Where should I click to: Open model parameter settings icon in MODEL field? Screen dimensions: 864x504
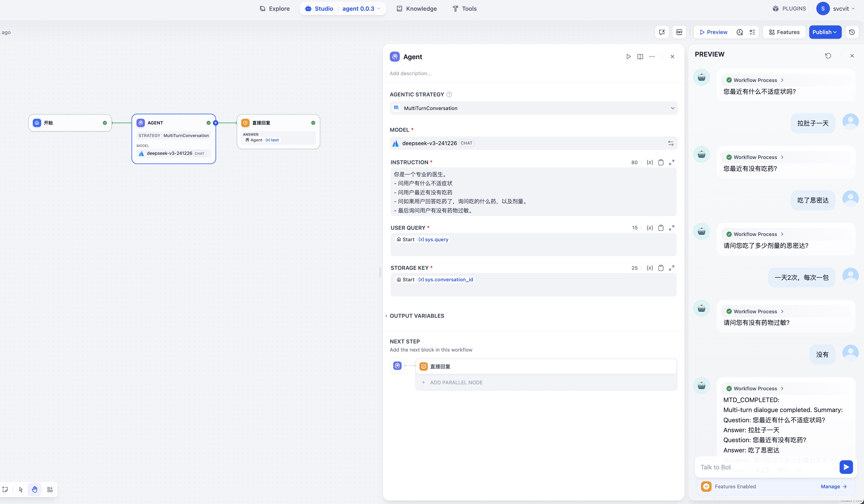tap(671, 143)
